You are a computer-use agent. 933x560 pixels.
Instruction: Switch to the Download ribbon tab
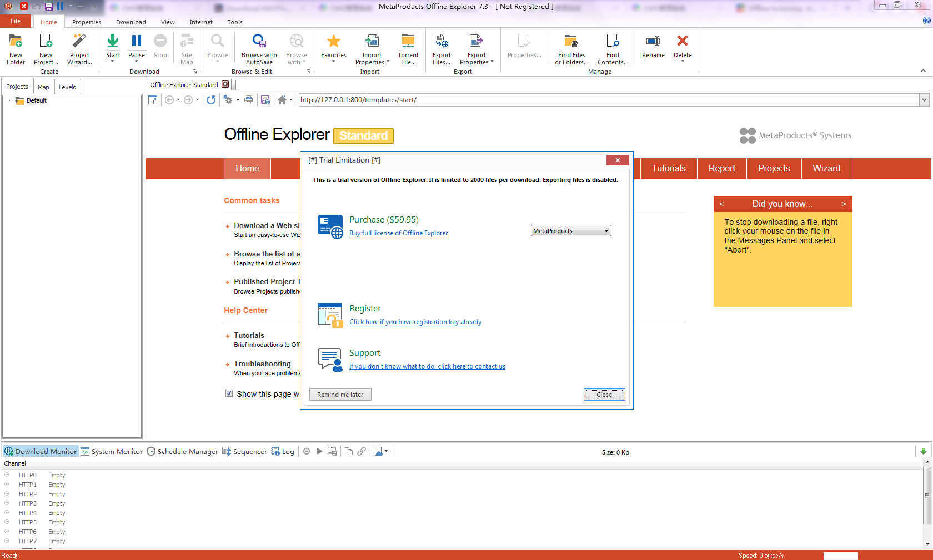pyautogui.click(x=131, y=22)
